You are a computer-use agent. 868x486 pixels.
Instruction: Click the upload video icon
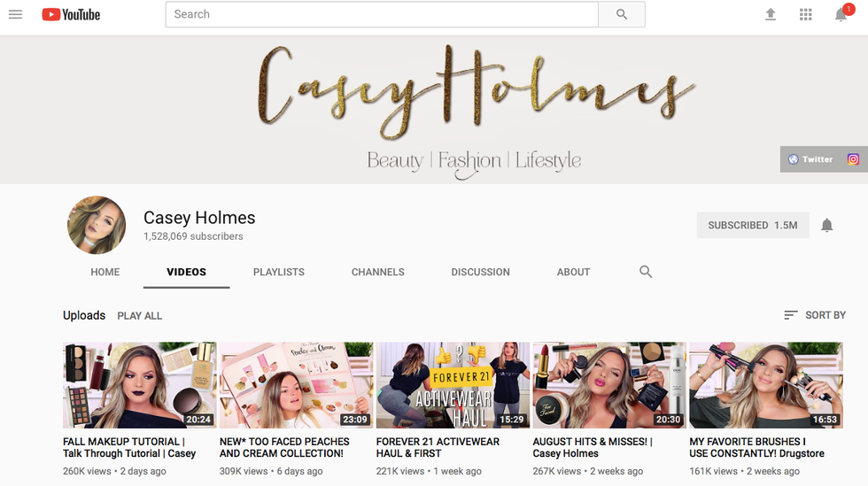click(x=771, y=14)
